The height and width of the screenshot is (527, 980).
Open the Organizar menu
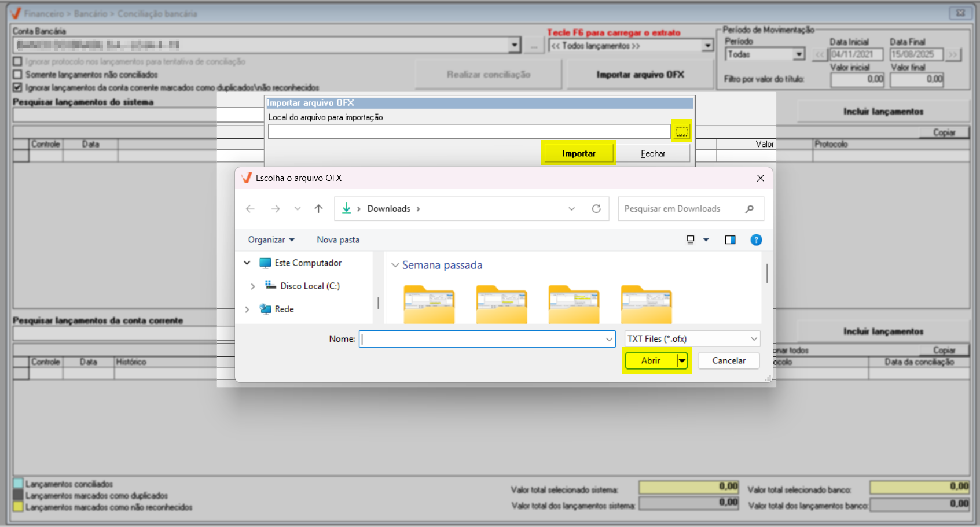point(271,240)
